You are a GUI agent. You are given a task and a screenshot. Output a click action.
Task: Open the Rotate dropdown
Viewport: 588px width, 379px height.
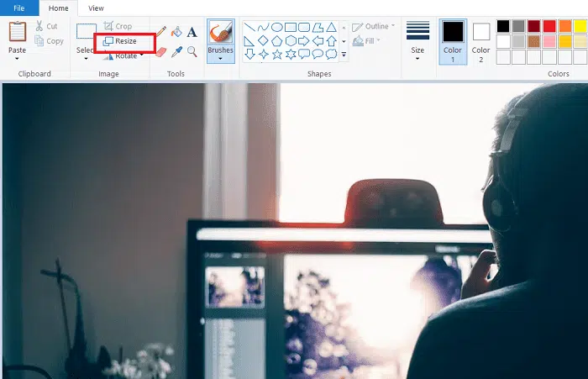[124, 56]
